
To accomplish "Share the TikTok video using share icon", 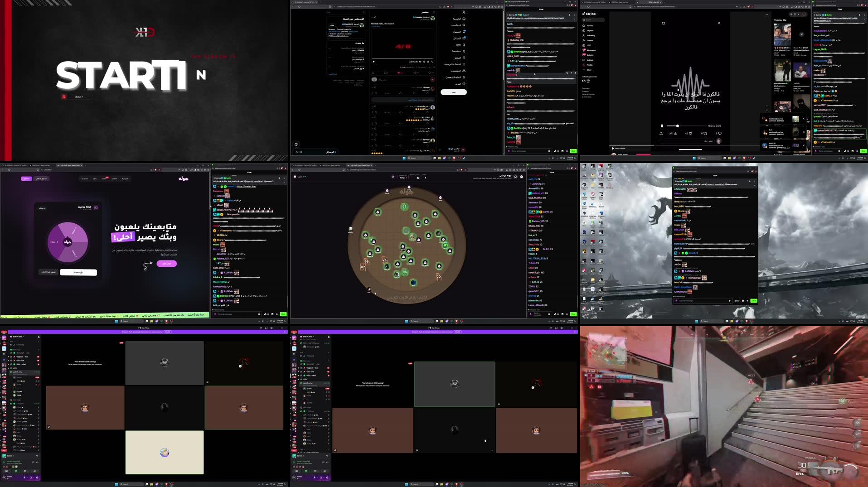I will (x=661, y=133).
